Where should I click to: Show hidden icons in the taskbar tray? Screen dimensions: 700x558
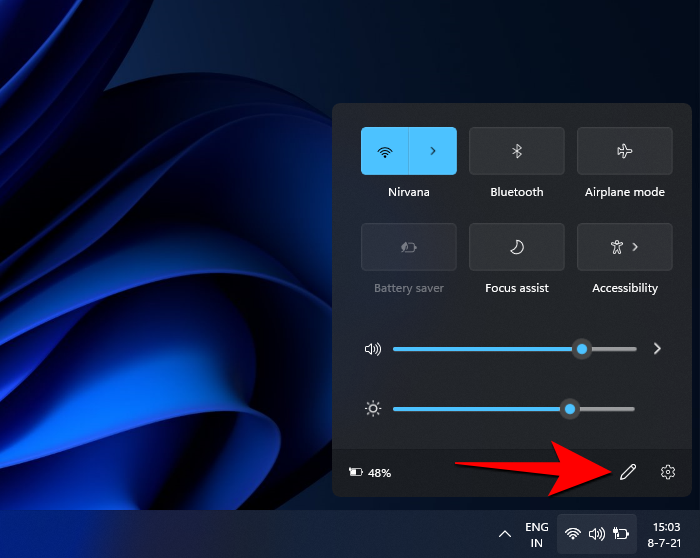coord(504,534)
